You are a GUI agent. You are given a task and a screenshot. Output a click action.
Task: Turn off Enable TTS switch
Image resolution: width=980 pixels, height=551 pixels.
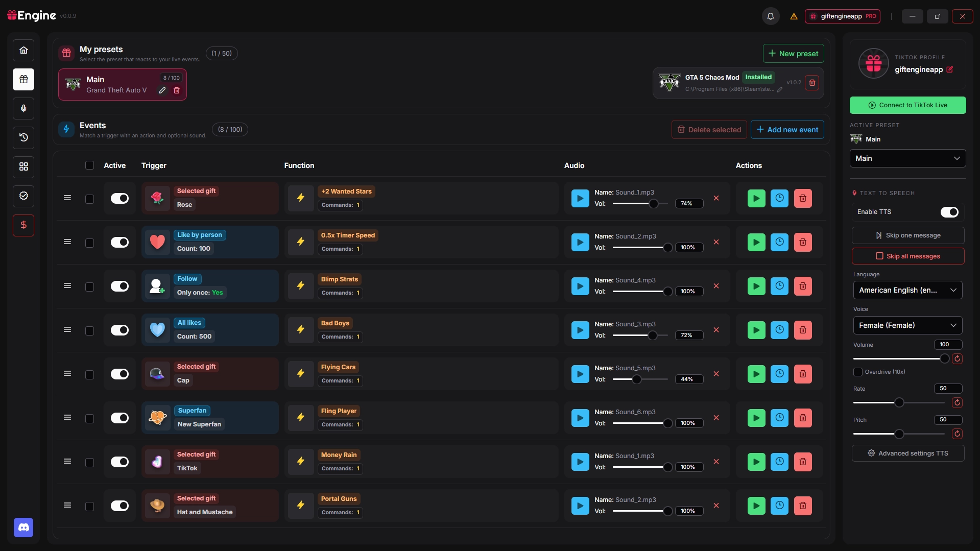click(949, 212)
